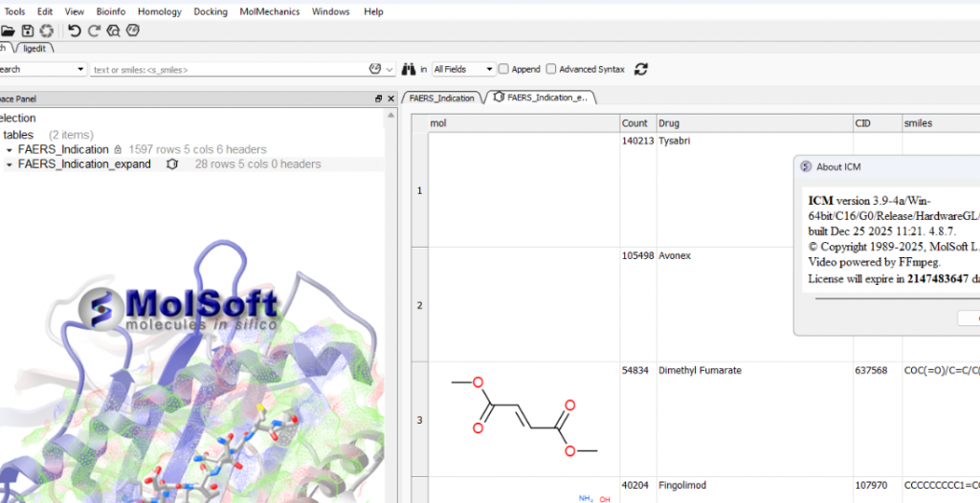The height and width of the screenshot is (503, 980).
Task: Click the save disk icon in toolbar
Action: click(x=27, y=31)
